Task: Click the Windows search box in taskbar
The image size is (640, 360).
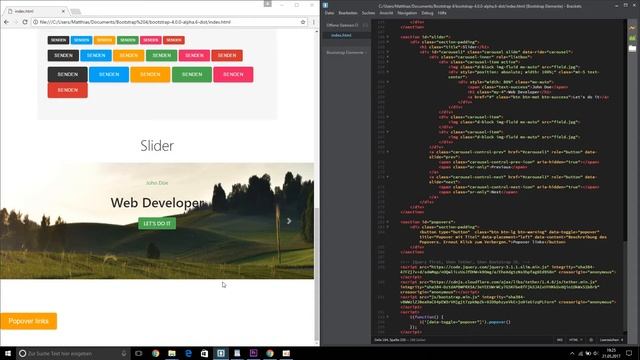Action: [x=73, y=353]
